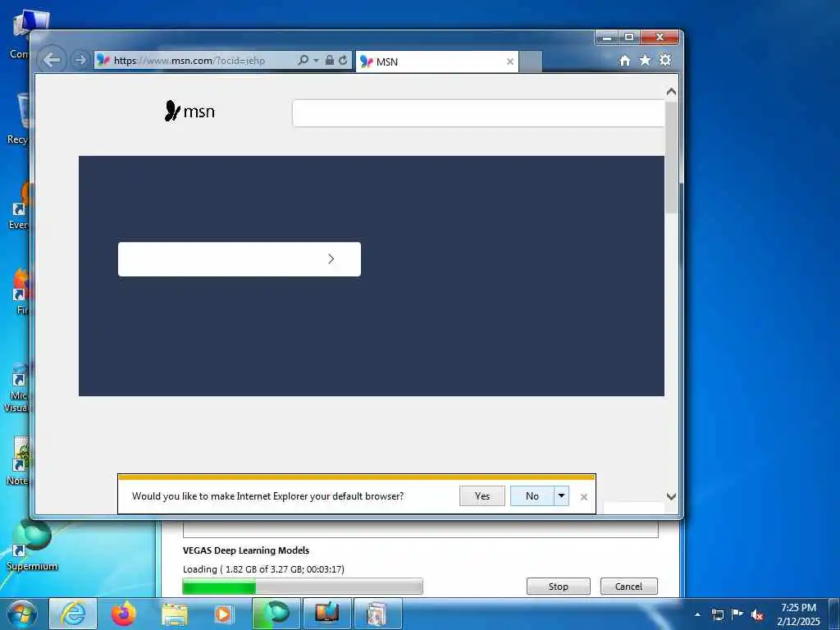Refresh the MSN page

343,60
